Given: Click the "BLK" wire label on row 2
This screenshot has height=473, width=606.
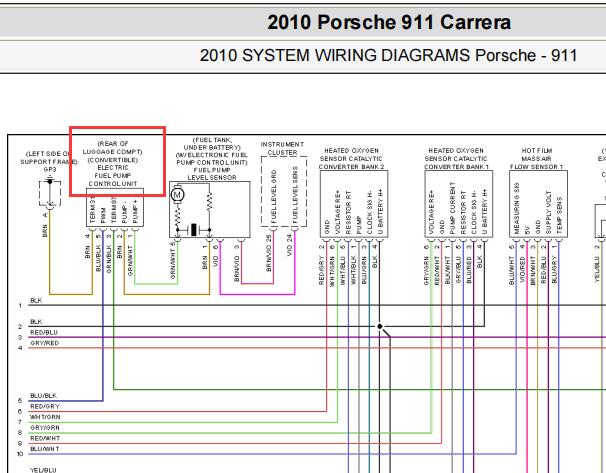Looking at the screenshot, I should pyautogui.click(x=36, y=322).
